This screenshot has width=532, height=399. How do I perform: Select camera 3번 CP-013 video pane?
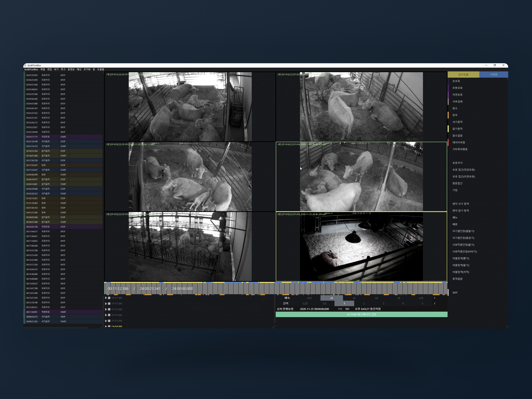190,177
